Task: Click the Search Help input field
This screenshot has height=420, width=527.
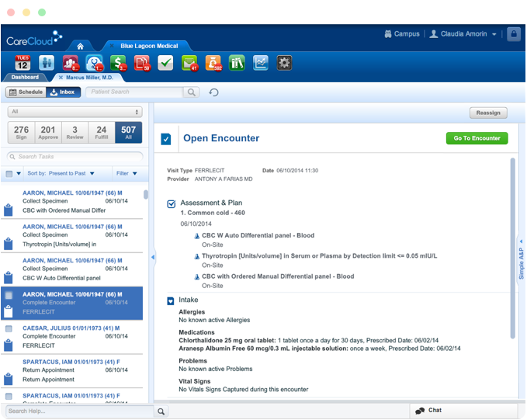Action: pyautogui.click(x=80, y=411)
